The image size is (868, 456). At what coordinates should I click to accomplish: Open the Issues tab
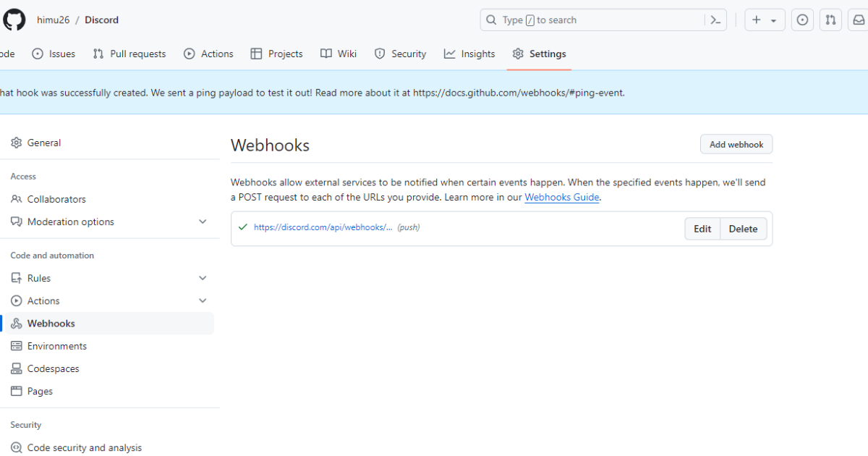[54, 54]
